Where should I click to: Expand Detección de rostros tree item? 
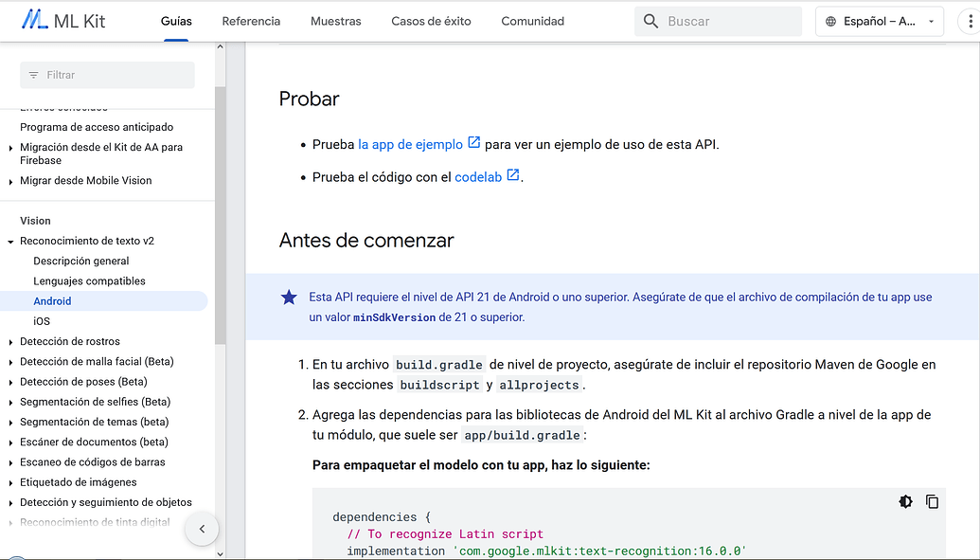(x=10, y=342)
